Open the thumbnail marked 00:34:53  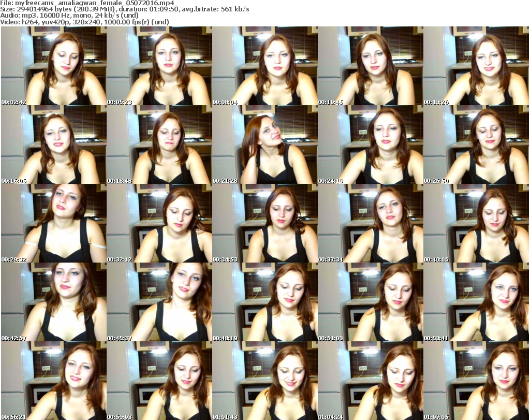pyautogui.click(x=265, y=223)
